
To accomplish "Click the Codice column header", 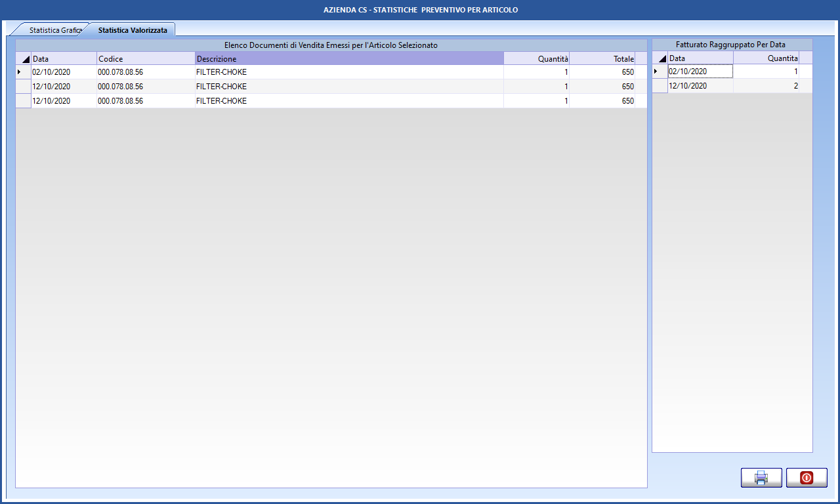I will [146, 58].
